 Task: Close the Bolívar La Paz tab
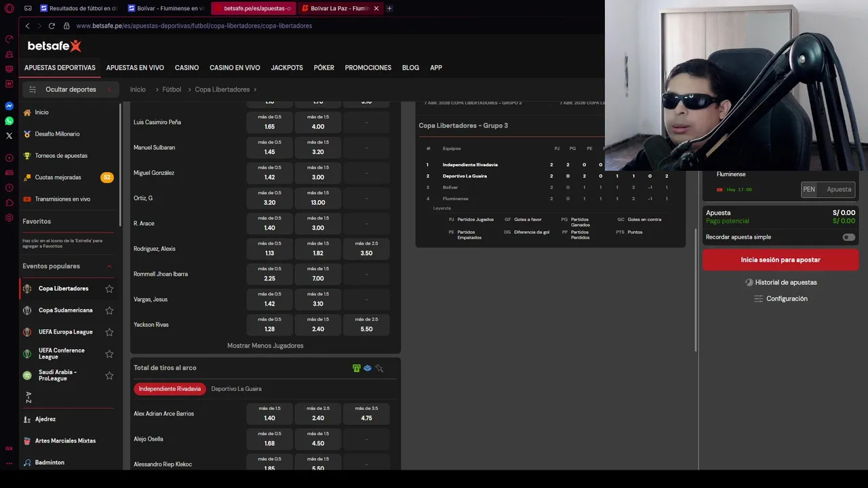click(x=376, y=8)
